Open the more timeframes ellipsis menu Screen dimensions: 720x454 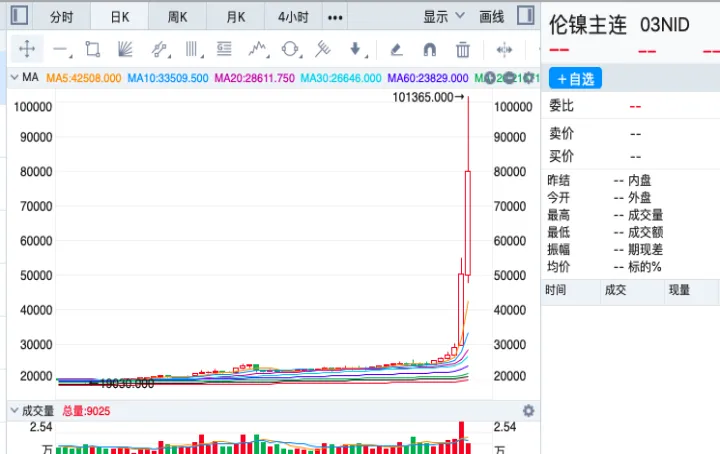335,17
